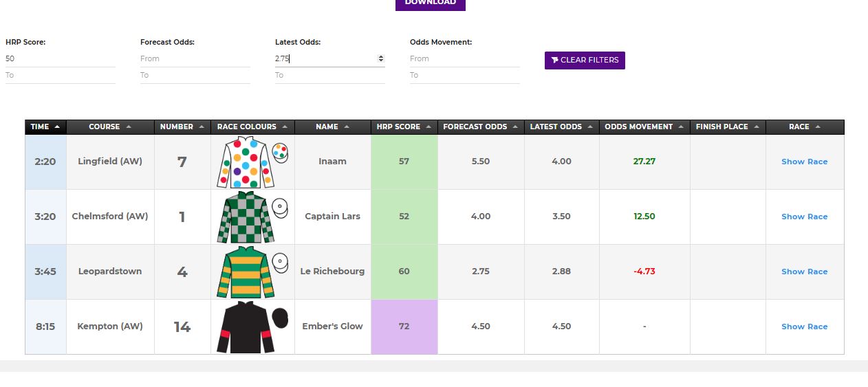Sort by the Finish Place column header
Image resolution: width=868 pixels, height=387 pixels.
point(727,126)
